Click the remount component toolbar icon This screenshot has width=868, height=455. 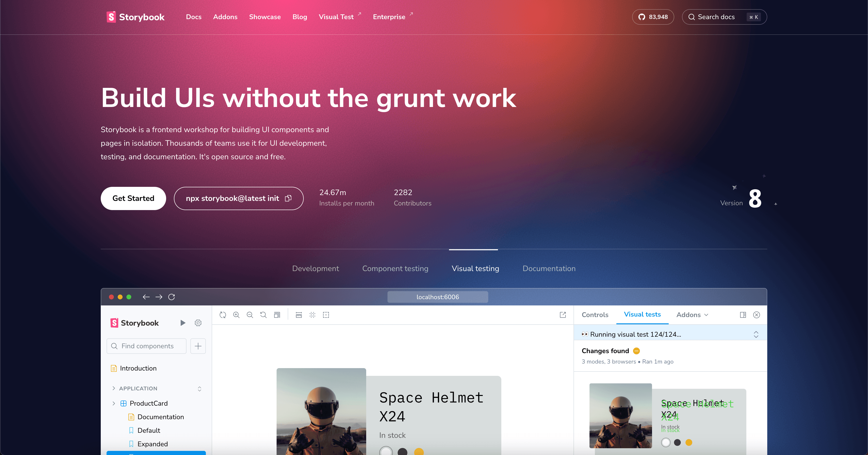pyautogui.click(x=223, y=315)
